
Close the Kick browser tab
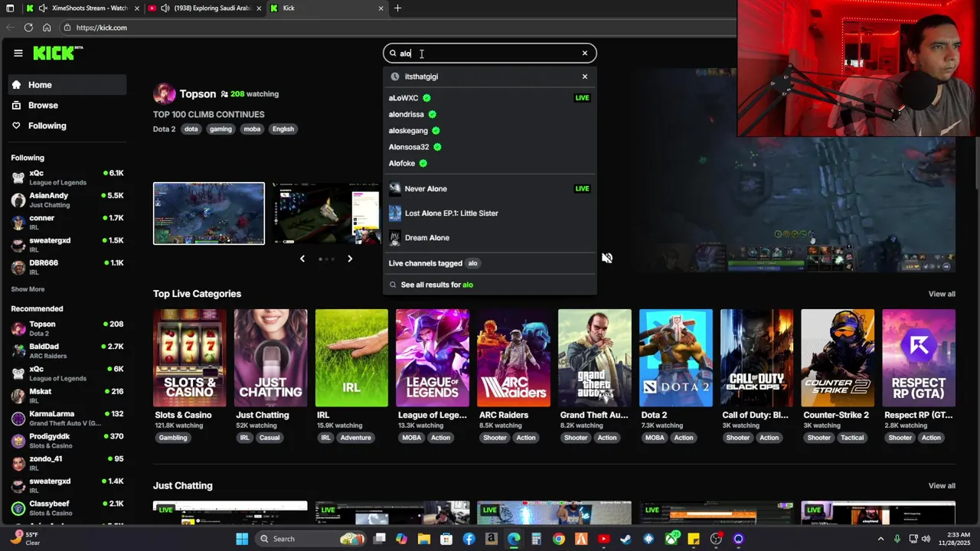pos(381,8)
